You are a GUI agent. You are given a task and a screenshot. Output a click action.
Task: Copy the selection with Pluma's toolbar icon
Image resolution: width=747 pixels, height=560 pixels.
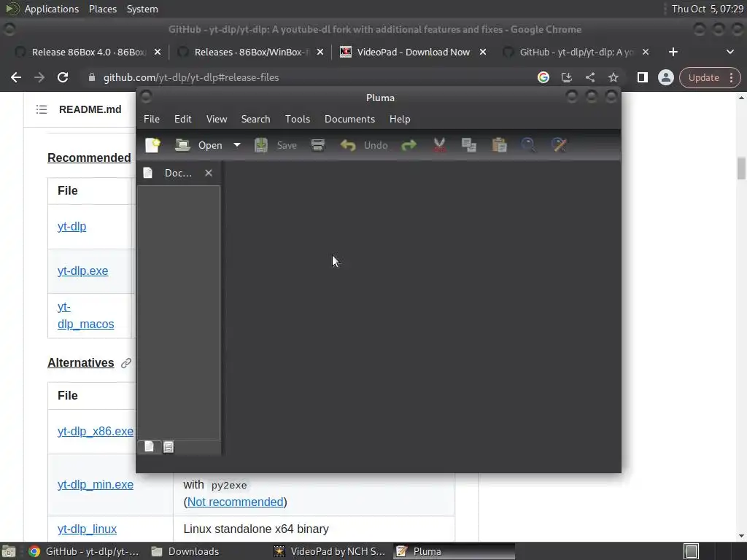tap(469, 145)
